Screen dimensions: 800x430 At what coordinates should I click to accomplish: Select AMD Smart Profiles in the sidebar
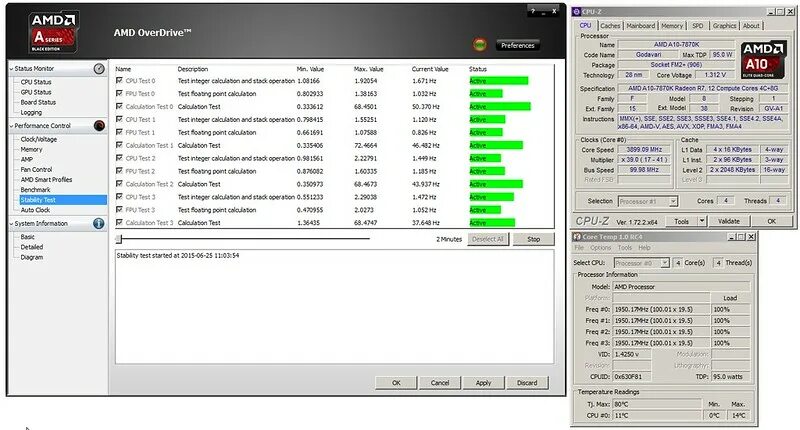pyautogui.click(x=46, y=180)
